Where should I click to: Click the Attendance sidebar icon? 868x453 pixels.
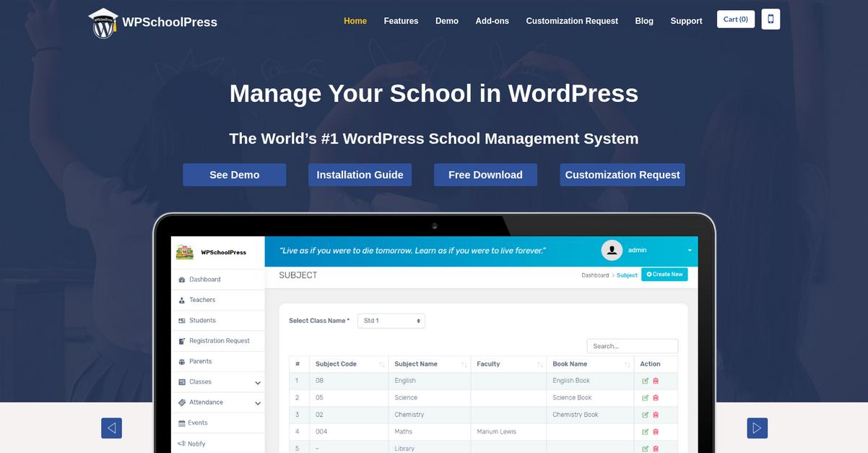pos(182,402)
